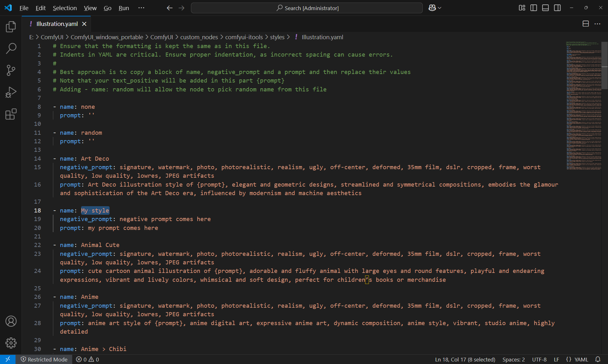Click the Search [Administrator] command box
This screenshot has width=608, height=364.
click(307, 8)
